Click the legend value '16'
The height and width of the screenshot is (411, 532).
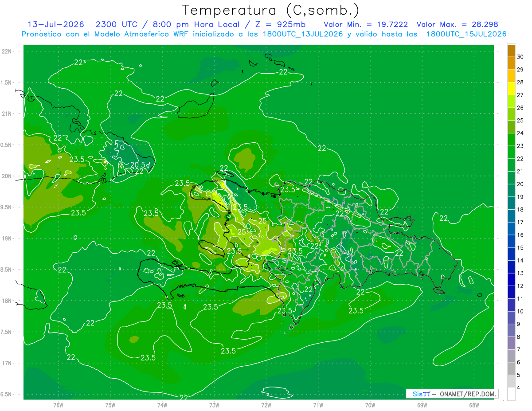click(x=520, y=235)
